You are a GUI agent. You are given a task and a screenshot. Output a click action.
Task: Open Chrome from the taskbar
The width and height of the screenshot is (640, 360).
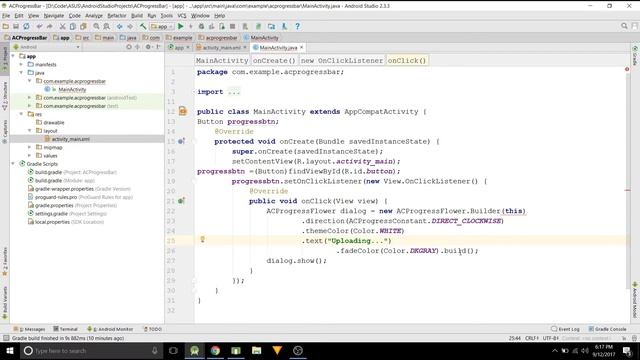(x=215, y=351)
